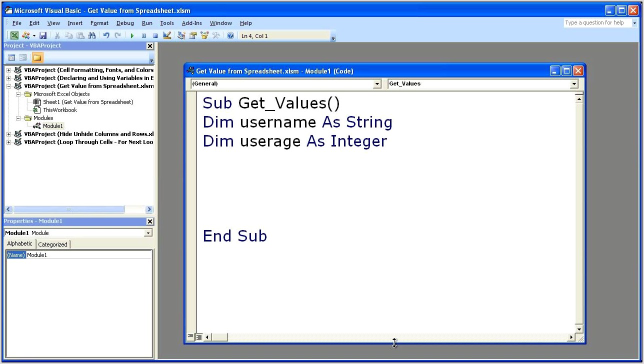
Task: Close the Properties - Module1 panel
Action: [x=149, y=221]
